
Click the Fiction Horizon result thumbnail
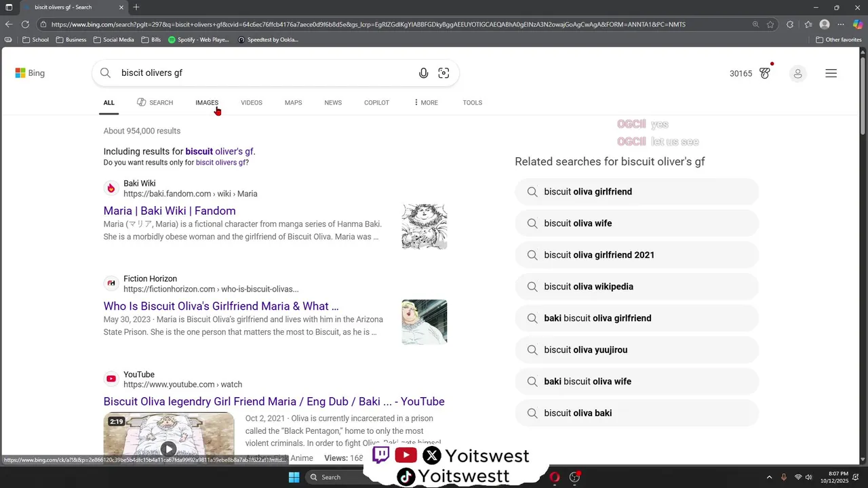point(425,322)
